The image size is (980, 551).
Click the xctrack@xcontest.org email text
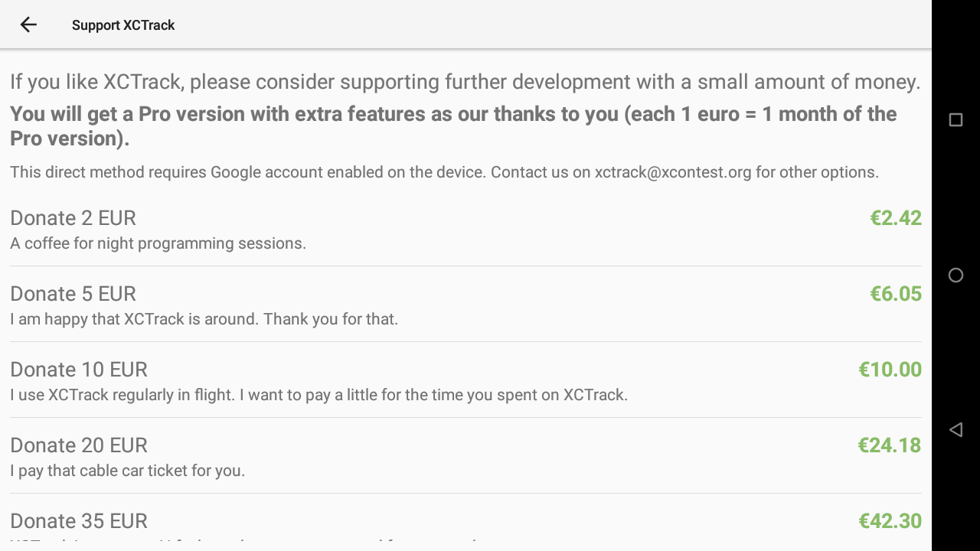(673, 172)
